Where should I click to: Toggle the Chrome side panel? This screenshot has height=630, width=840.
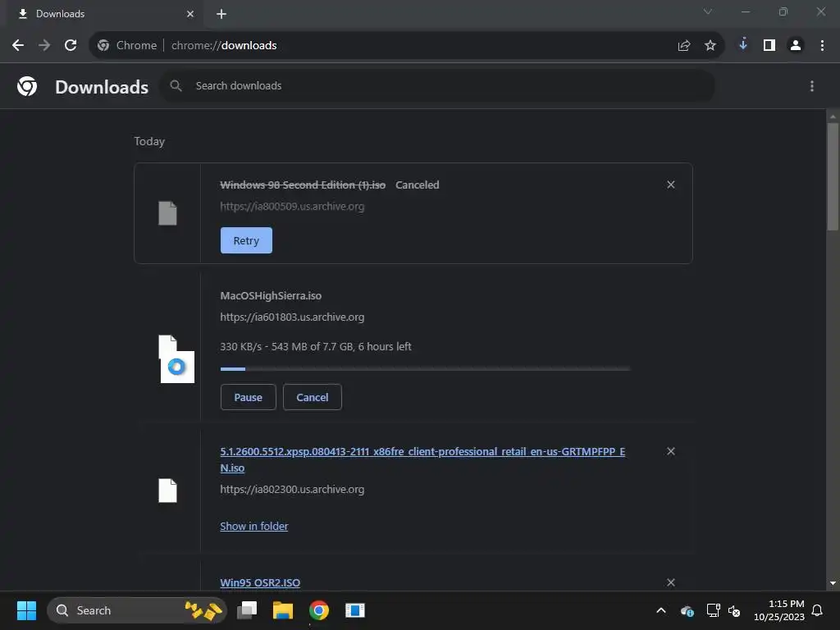click(x=769, y=46)
